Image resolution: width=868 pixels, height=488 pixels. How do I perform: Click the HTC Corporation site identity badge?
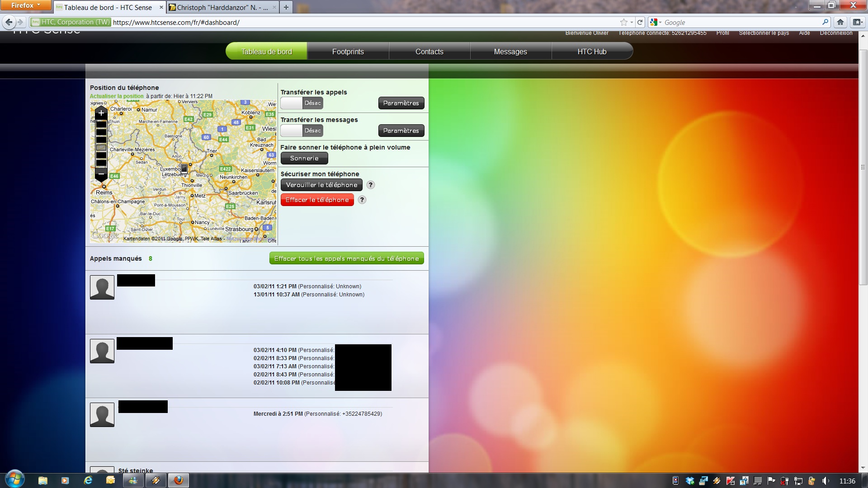click(x=71, y=22)
